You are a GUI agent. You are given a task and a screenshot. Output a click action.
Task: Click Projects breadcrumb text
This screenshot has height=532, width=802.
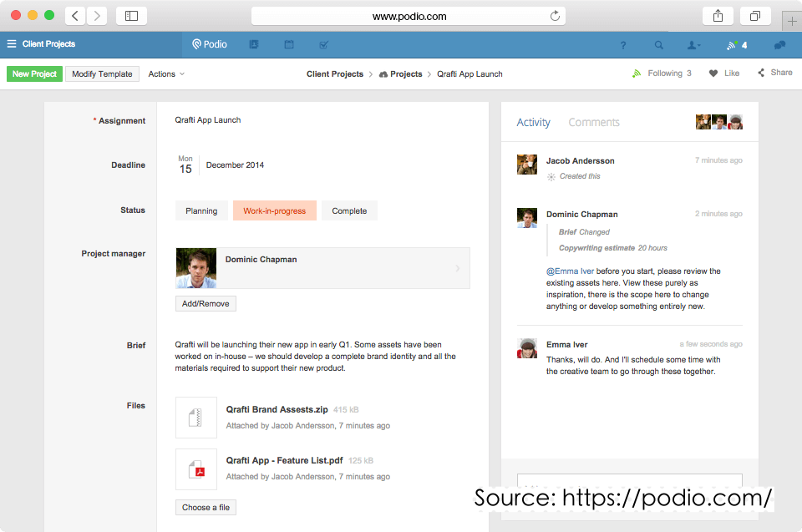(406, 74)
